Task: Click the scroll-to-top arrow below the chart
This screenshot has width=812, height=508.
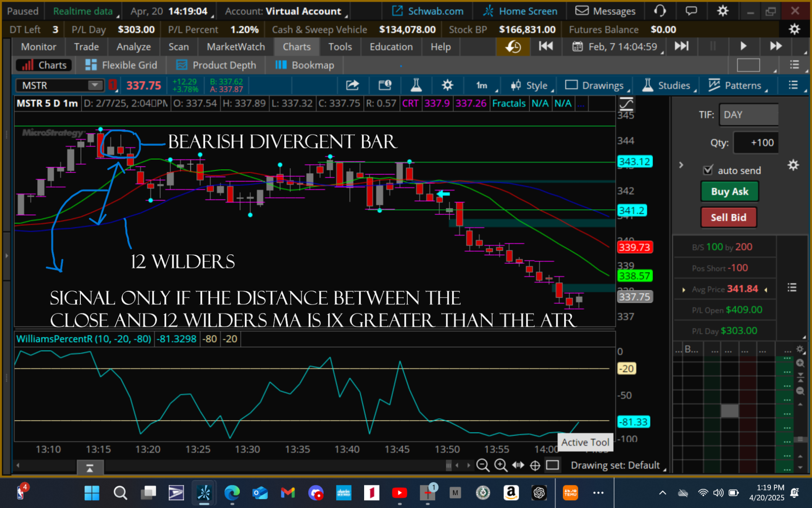Action: (x=90, y=469)
